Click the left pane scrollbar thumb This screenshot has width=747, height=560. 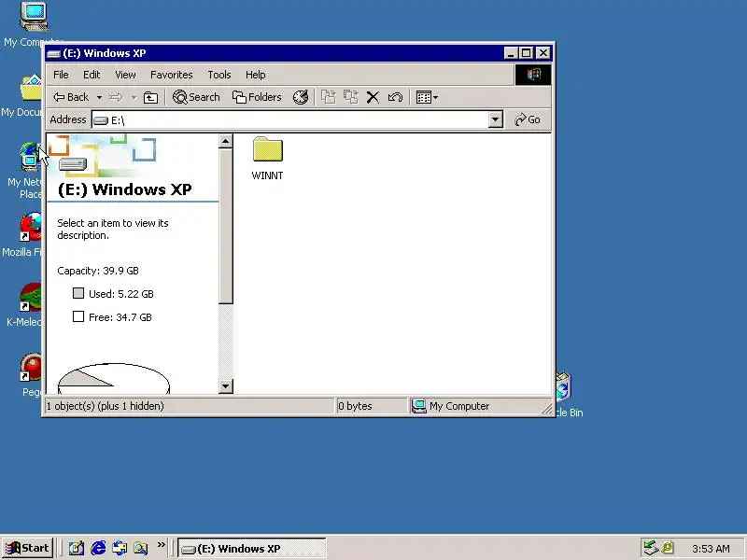[x=226, y=226]
